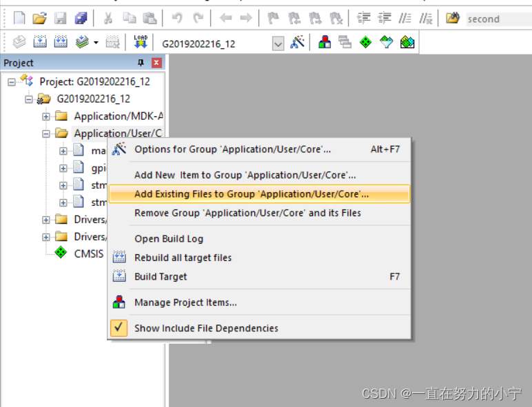This screenshot has width=532, height=407.
Task: Copy selection toolbar icon
Action: (130, 18)
